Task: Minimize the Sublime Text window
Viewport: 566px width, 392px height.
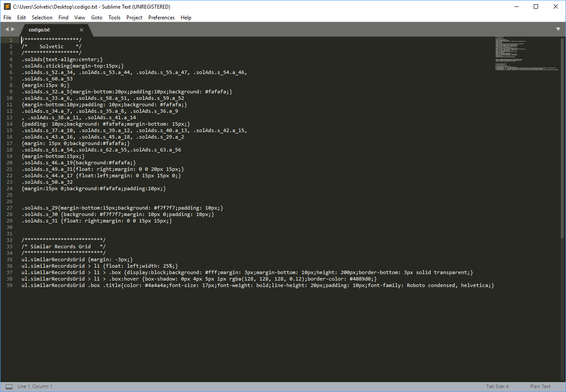Action: tap(516, 6)
